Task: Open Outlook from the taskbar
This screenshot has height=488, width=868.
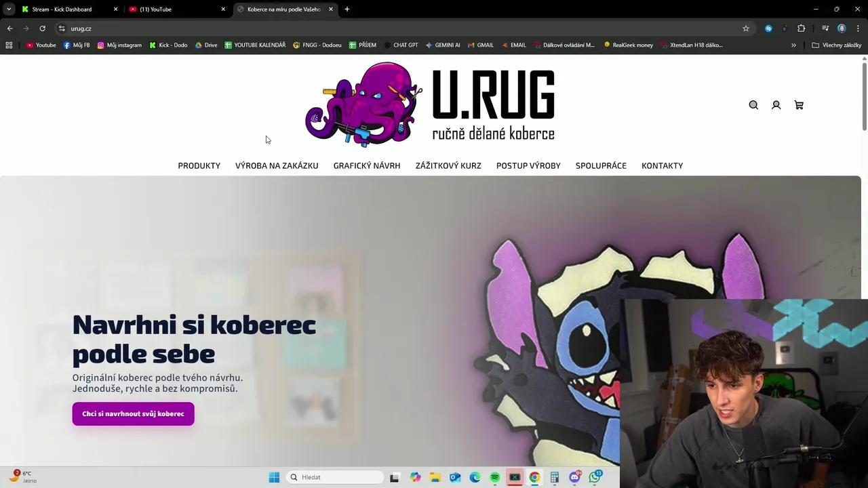Action: tap(455, 477)
